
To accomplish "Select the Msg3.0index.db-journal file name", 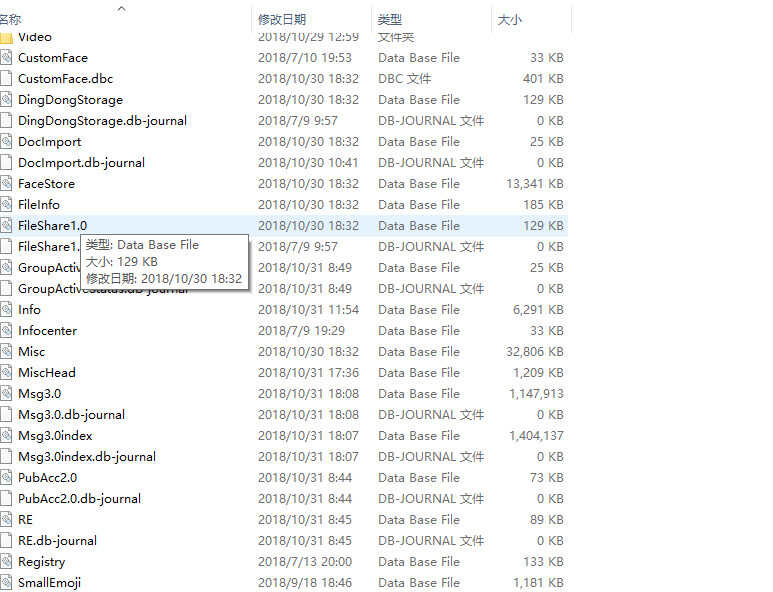I will (x=87, y=457).
